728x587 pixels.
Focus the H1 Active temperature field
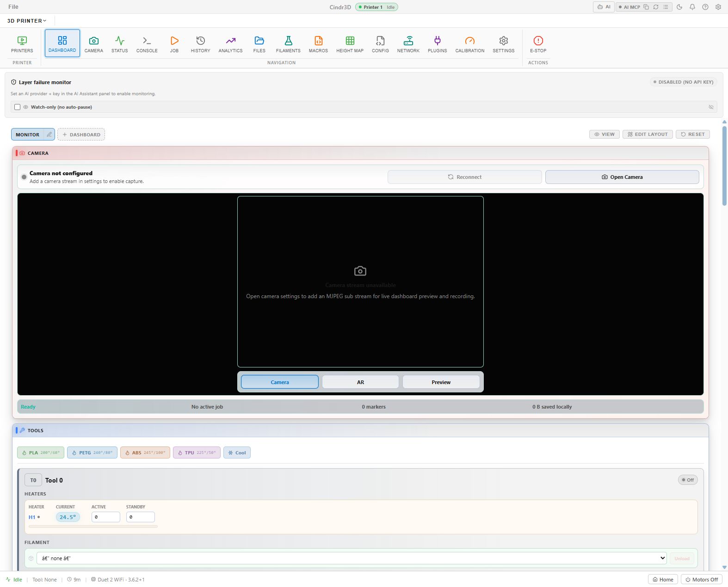[106, 517]
